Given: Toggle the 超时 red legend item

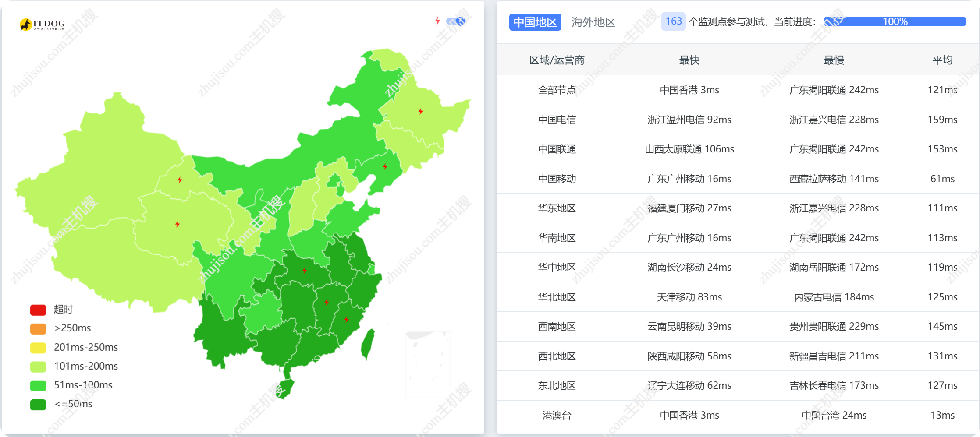Looking at the screenshot, I should coord(39,310).
